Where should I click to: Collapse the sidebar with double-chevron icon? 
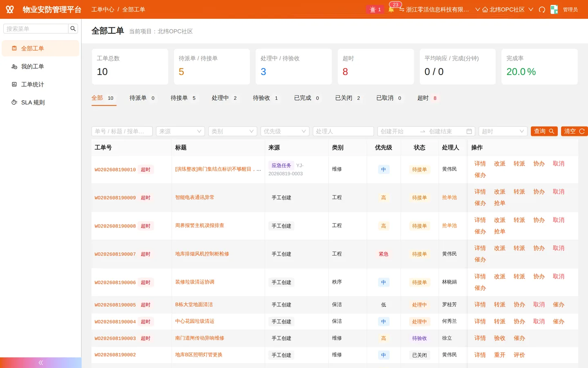point(41,363)
